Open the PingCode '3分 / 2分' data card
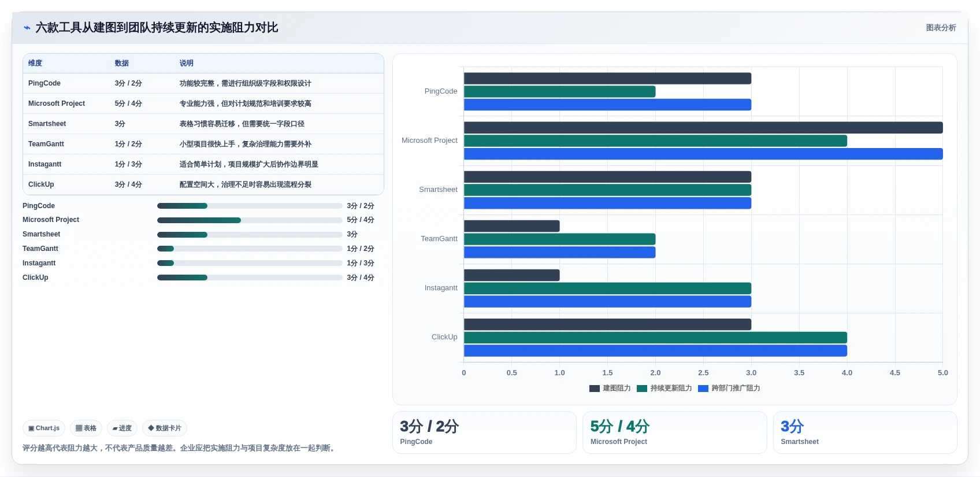Image resolution: width=980 pixels, height=477 pixels. pos(484,432)
